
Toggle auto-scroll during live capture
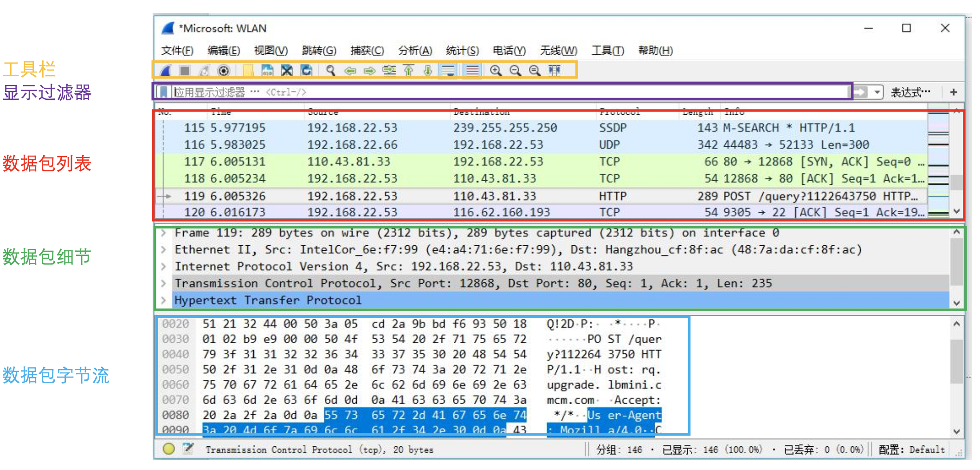[448, 71]
